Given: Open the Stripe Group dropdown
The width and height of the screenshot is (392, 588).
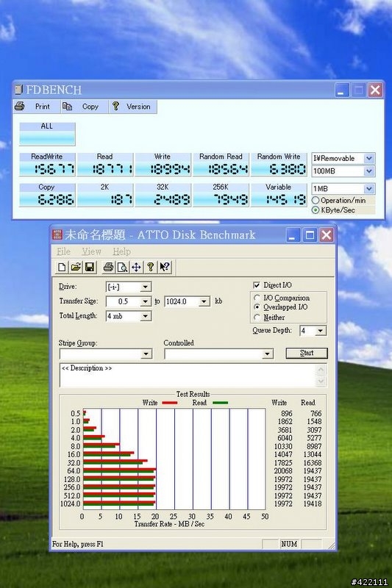Looking at the screenshot, I should coord(146,354).
